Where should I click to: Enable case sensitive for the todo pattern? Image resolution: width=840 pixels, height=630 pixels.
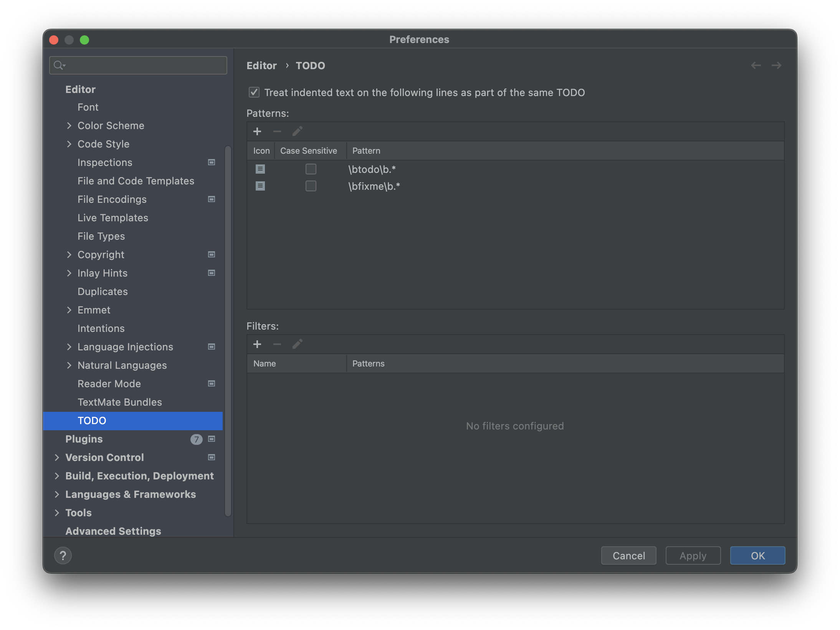[311, 169]
